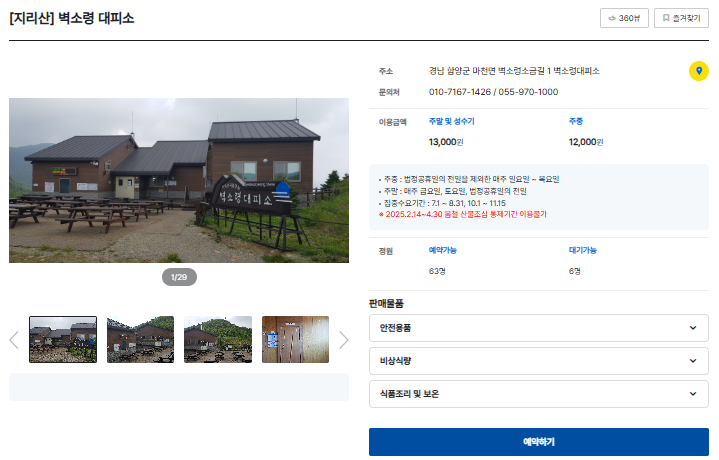This screenshot has height=460, width=719.
Task: Click the 예약하기 reservation button
Action: [x=539, y=442]
